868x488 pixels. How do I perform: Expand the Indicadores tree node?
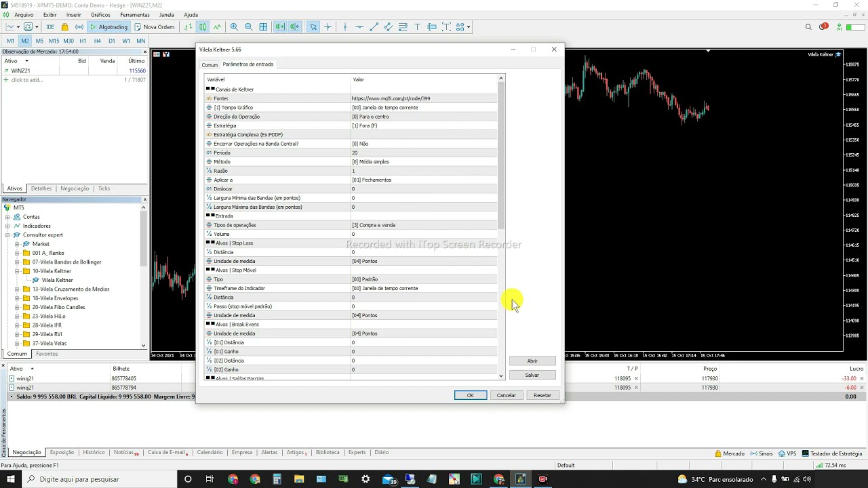(7, 226)
